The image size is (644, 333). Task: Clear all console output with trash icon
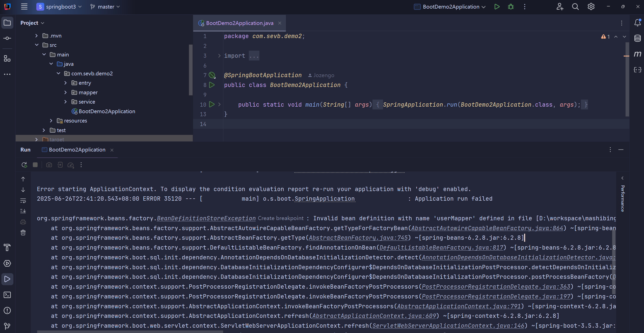23,233
